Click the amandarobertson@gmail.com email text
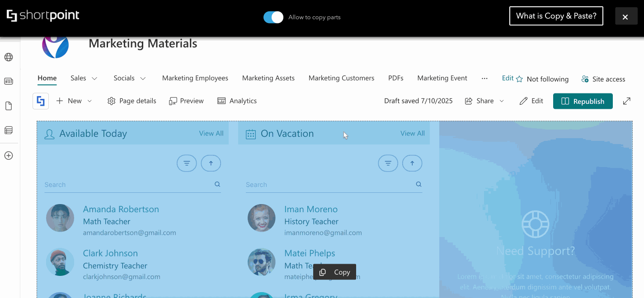The image size is (644, 298). (130, 233)
